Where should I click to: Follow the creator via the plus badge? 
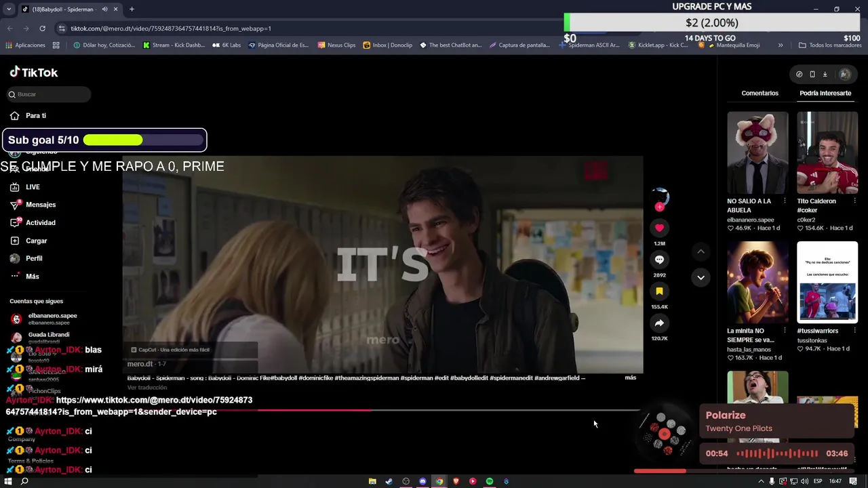pos(659,207)
